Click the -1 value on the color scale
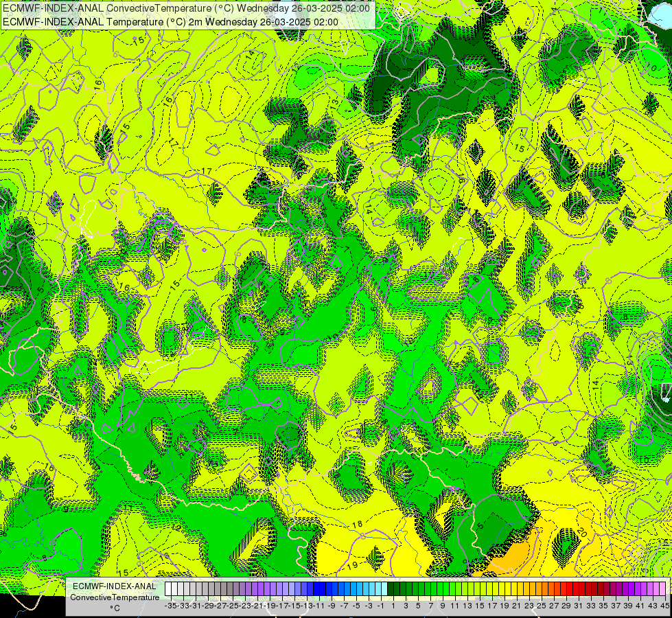The width and height of the screenshot is (672, 618). click(381, 606)
